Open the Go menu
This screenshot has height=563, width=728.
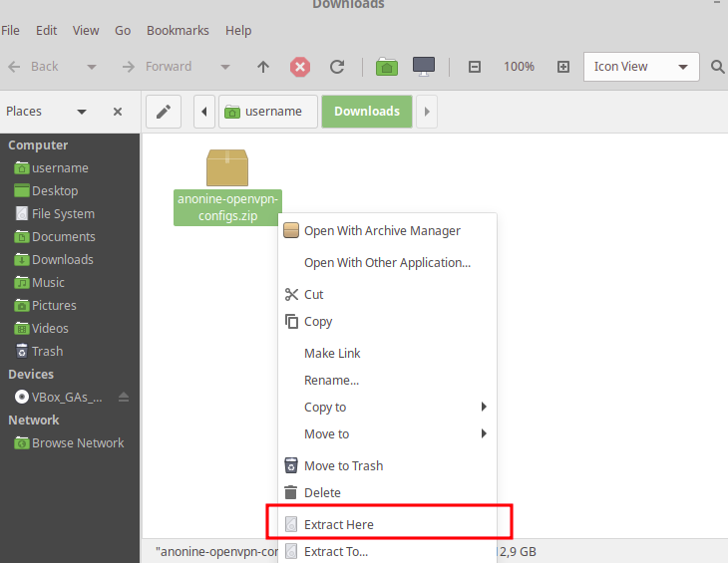[x=123, y=31]
